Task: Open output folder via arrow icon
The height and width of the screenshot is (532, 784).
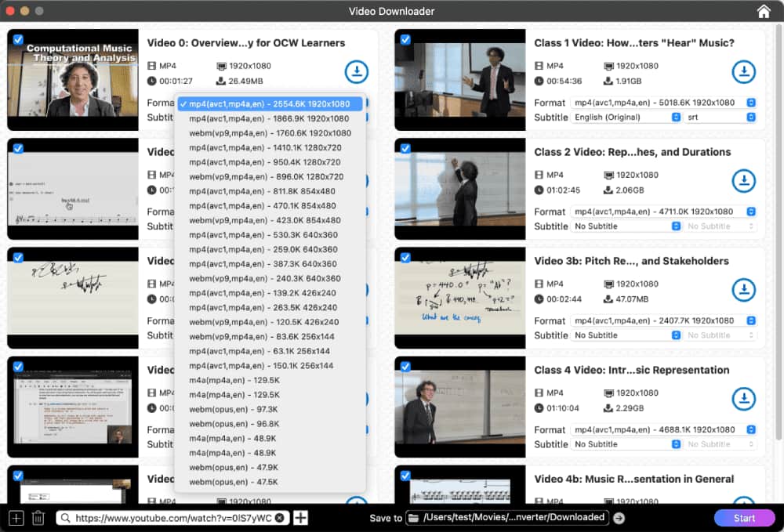Action: click(x=619, y=518)
